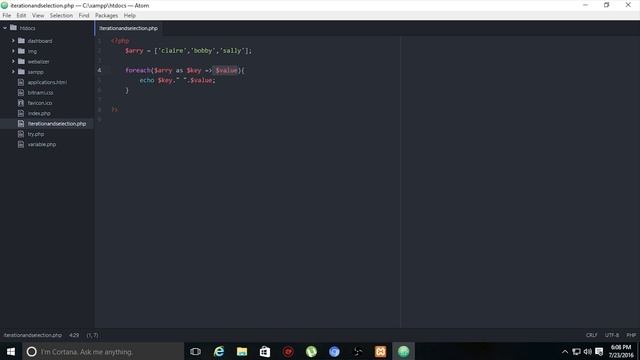Image resolution: width=640 pixels, height=360 pixels.
Task: Expand the img folder arrow
Action: 13,51
